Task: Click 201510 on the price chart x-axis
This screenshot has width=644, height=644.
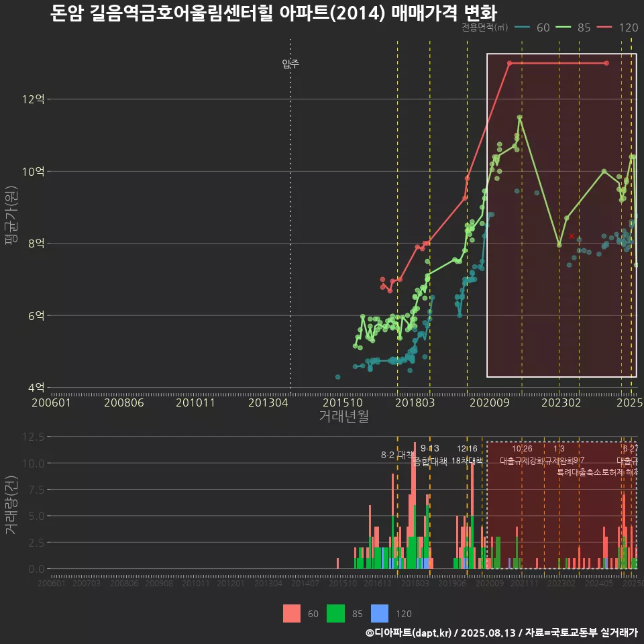Action: pyautogui.click(x=343, y=402)
